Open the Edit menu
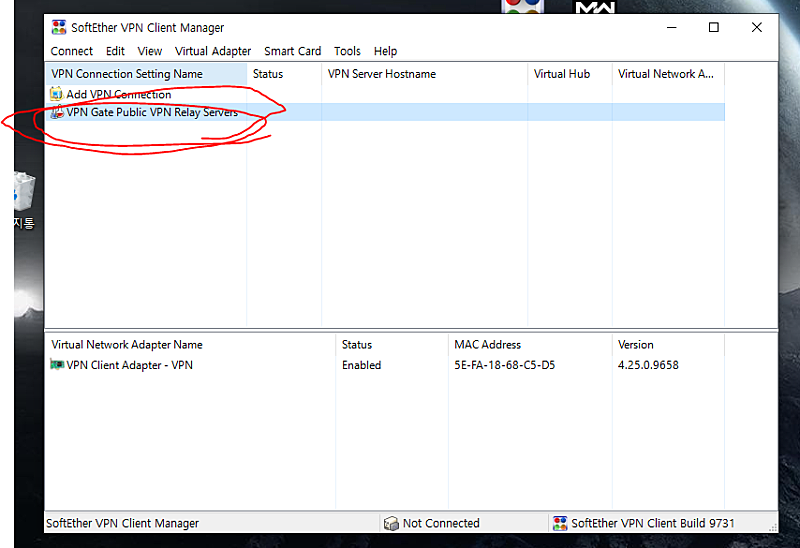 pos(115,52)
